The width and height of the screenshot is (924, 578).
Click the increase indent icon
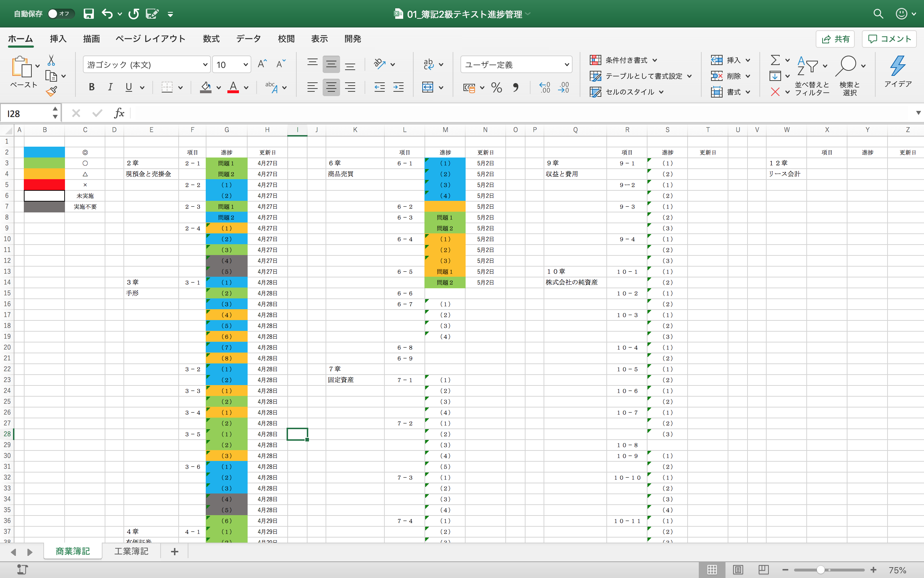click(398, 87)
